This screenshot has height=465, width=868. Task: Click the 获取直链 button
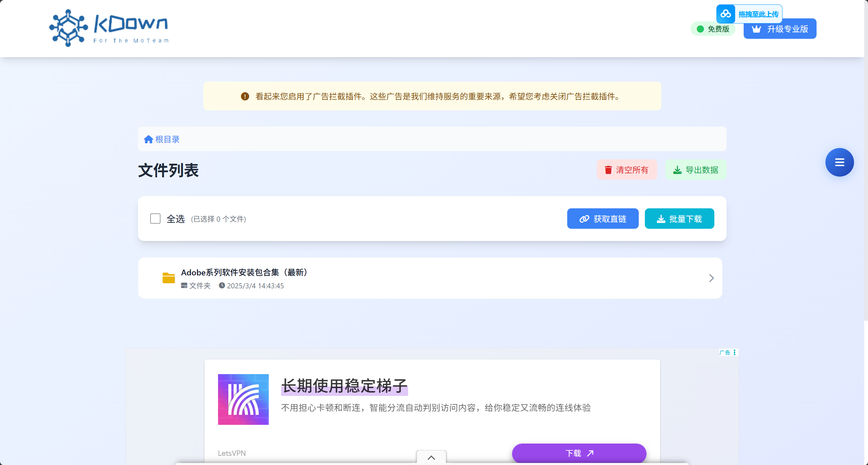(x=603, y=219)
